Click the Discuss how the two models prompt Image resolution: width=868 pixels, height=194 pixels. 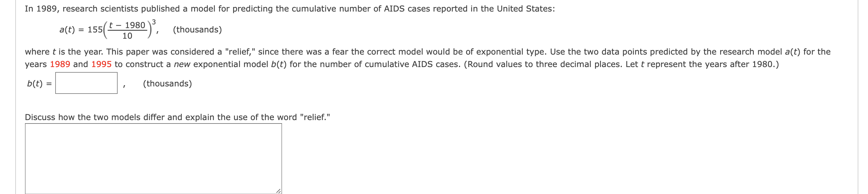coord(177,117)
